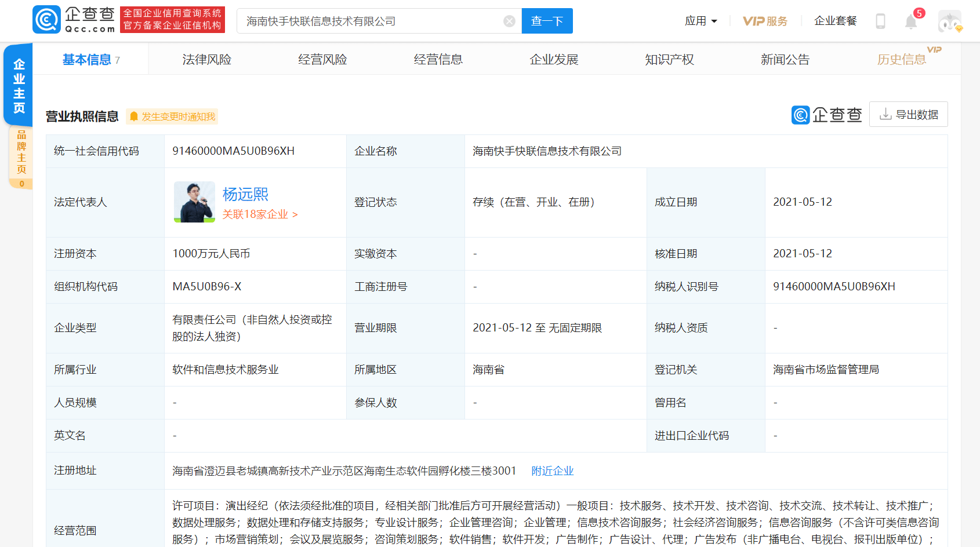Open notifications bell icon
The image size is (980, 547).
pyautogui.click(x=910, y=22)
